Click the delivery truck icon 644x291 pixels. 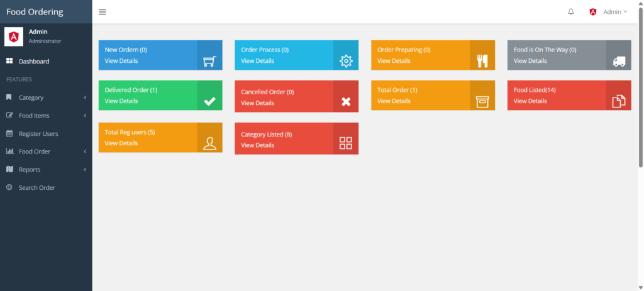(x=619, y=62)
